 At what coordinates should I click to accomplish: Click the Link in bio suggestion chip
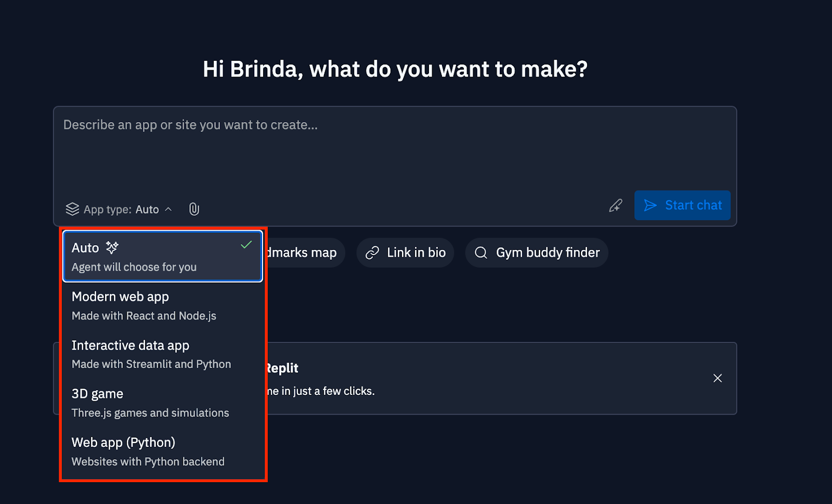tap(416, 253)
